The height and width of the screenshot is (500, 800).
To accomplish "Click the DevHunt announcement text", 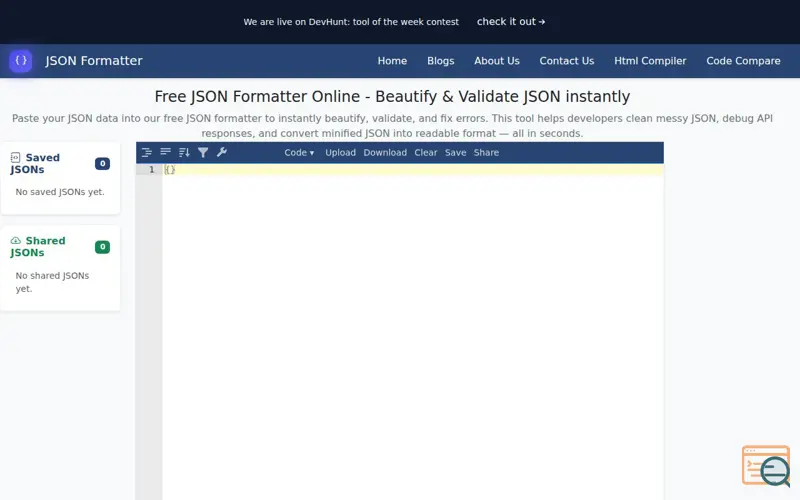I will click(x=351, y=22).
